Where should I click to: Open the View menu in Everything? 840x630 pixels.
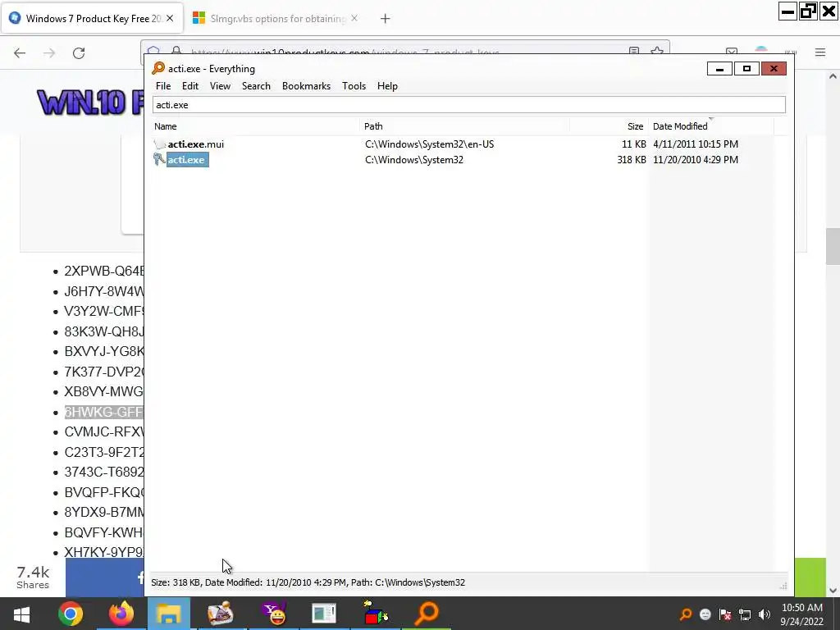(220, 86)
